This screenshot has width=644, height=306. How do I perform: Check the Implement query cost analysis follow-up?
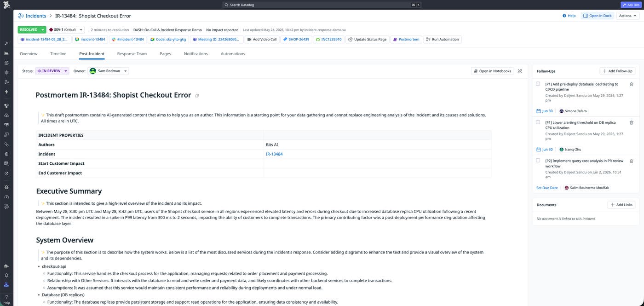click(x=538, y=161)
